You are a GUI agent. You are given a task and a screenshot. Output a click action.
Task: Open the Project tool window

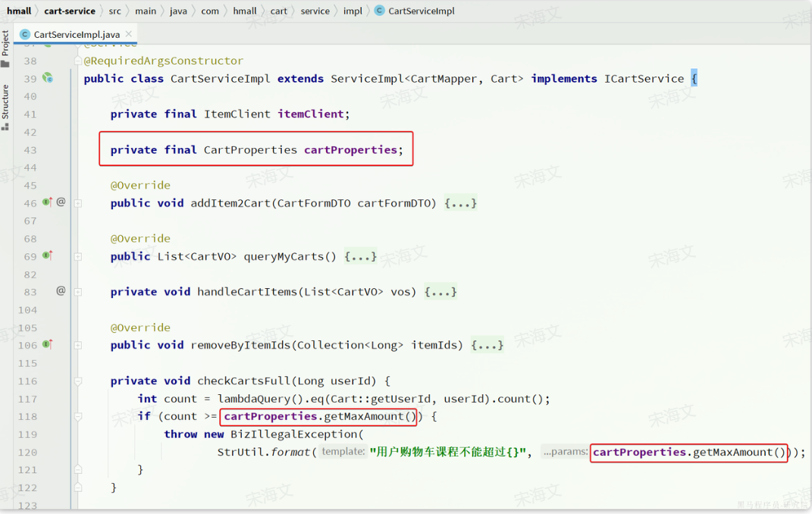(x=5, y=49)
